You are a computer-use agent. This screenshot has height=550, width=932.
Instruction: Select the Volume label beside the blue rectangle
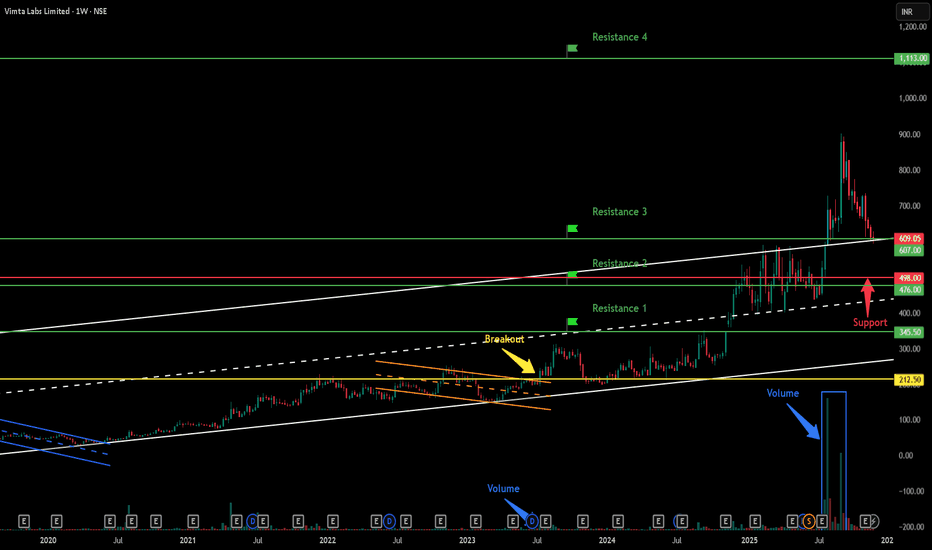pyautogui.click(x=782, y=393)
